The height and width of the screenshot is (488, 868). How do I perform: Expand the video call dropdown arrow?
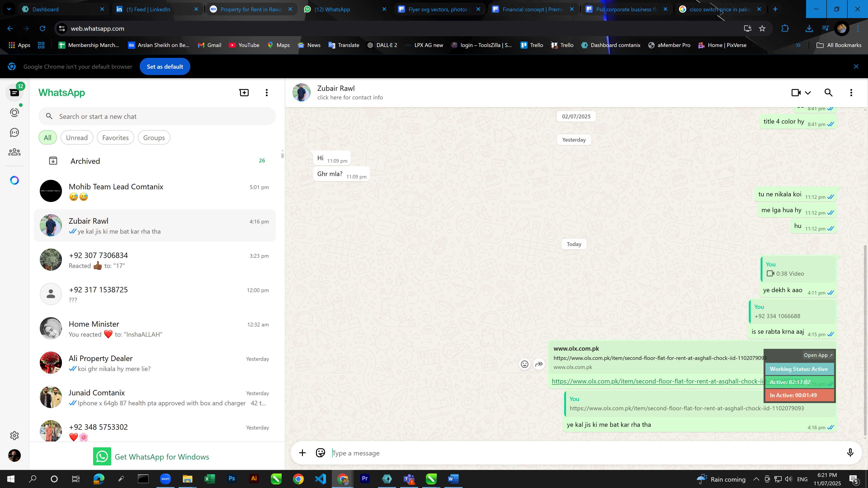pyautogui.click(x=808, y=93)
